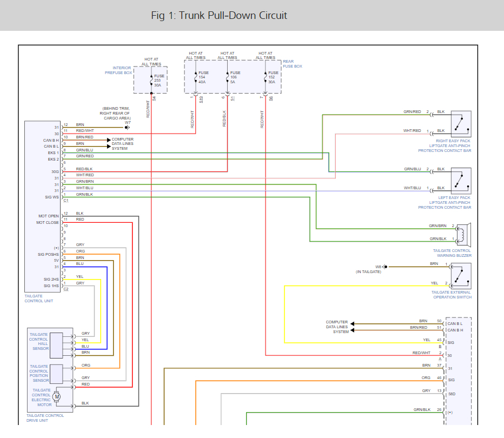
Task: Click the W7 ground symbol
Action: [127, 127]
